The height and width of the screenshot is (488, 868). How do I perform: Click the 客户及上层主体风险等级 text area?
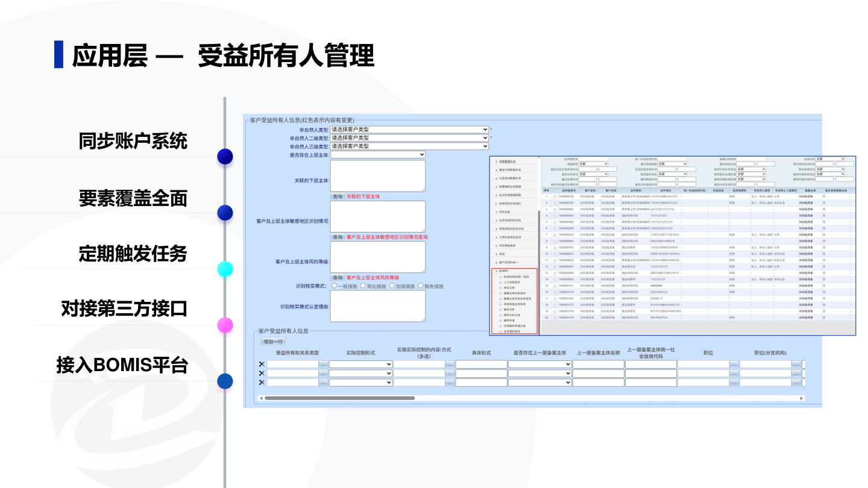click(x=378, y=257)
